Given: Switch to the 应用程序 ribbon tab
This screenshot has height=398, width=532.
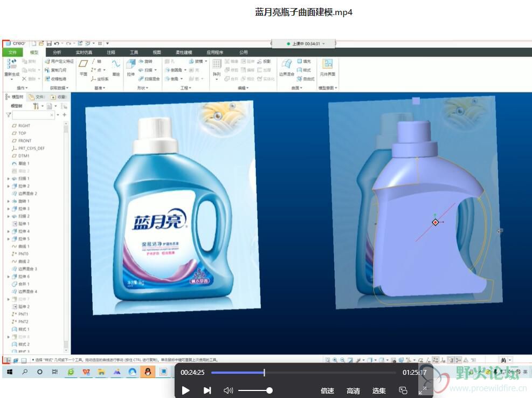Looking at the screenshot, I should pos(215,52).
